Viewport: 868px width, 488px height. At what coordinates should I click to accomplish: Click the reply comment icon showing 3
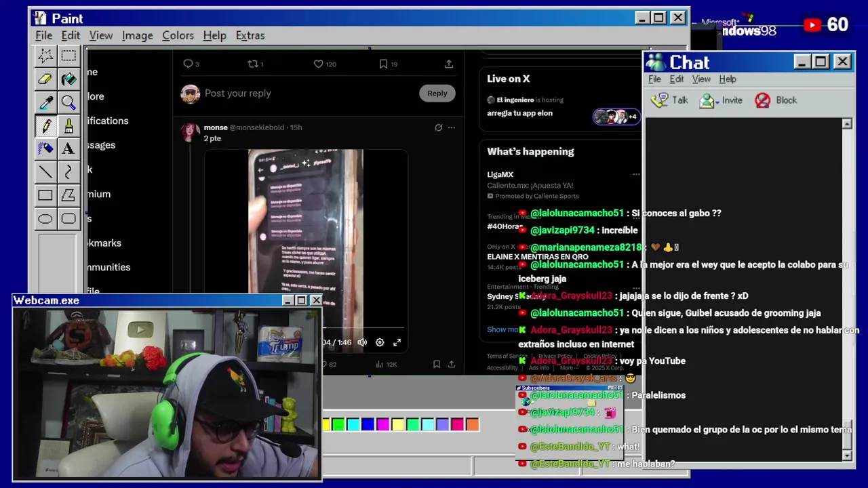pyautogui.click(x=188, y=64)
